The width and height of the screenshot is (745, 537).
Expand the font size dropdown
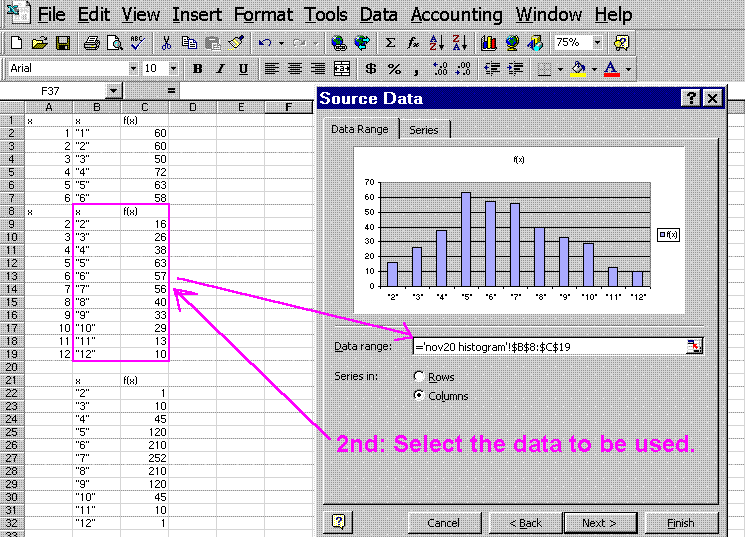tap(173, 69)
